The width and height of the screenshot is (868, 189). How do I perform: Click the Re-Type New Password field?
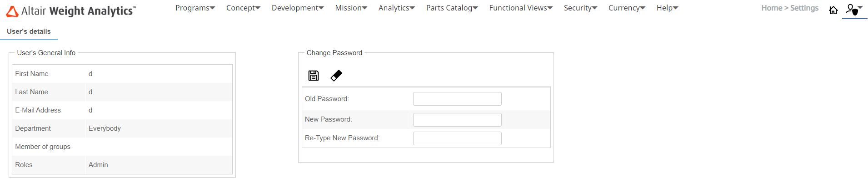coord(457,138)
